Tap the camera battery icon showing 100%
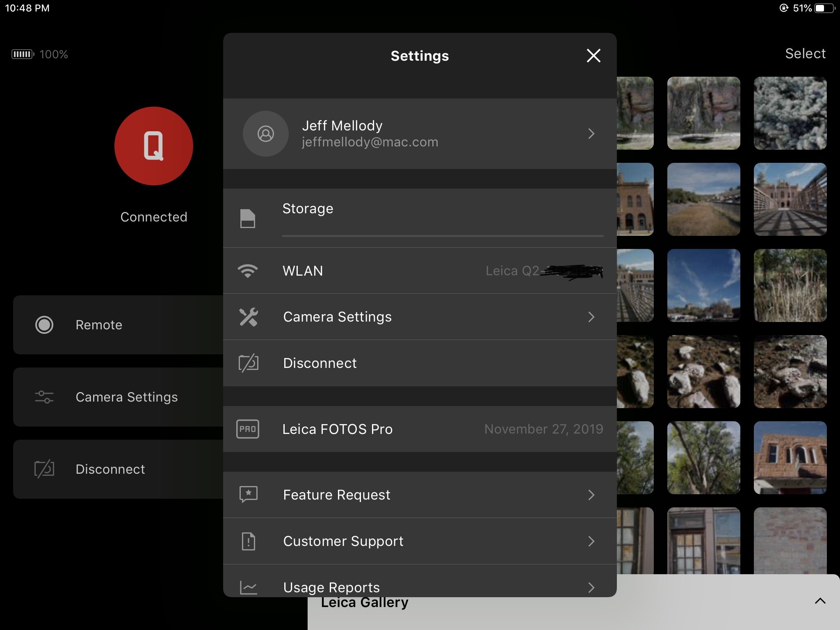840x630 pixels. pyautogui.click(x=23, y=54)
